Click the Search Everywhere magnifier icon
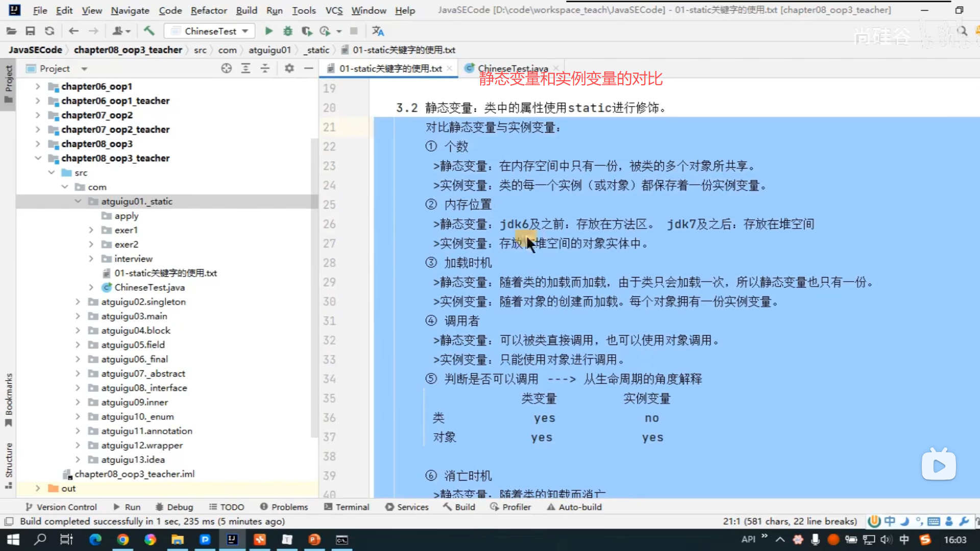The height and width of the screenshot is (551, 980). 962,31
